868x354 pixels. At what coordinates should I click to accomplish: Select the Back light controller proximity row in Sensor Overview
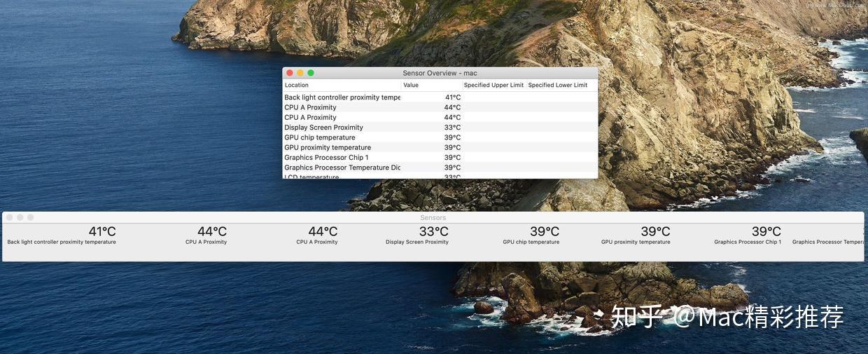coord(440,97)
